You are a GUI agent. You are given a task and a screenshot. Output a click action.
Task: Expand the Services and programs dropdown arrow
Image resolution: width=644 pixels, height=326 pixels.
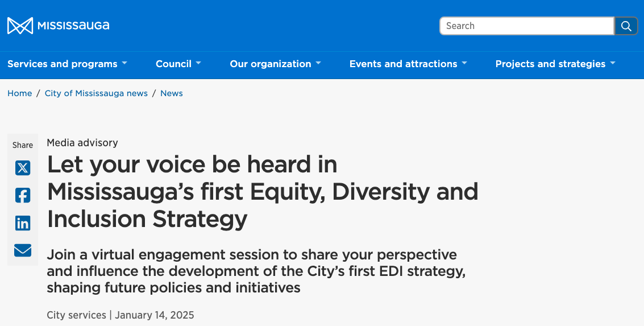pyautogui.click(x=124, y=64)
